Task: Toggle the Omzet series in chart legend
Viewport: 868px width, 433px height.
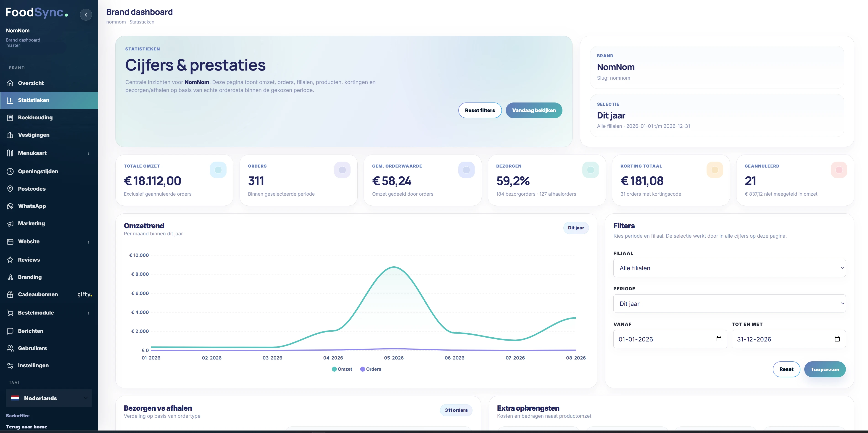Action: coord(342,369)
